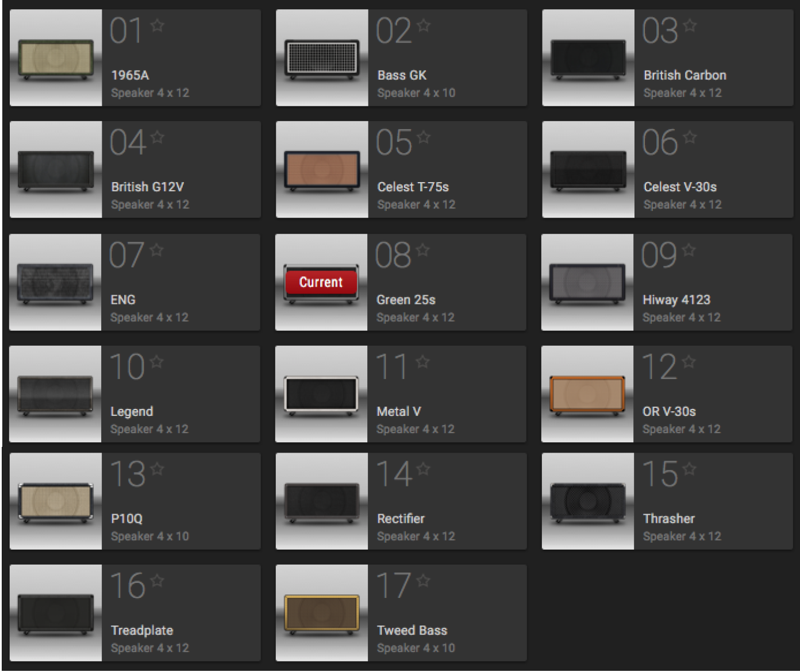Click the ENG cabinet name
800x672 pixels.
tap(123, 300)
